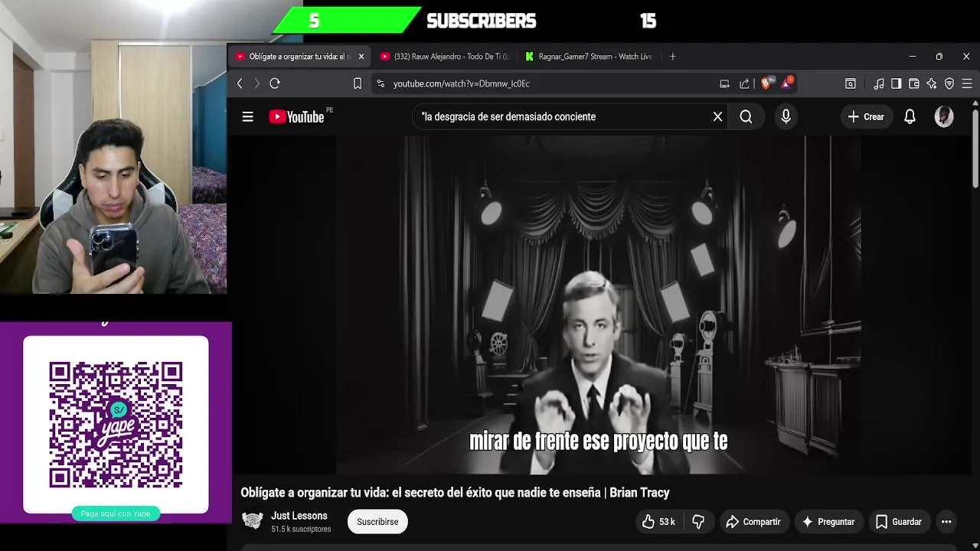Reload the page
This screenshot has width=980, height=551.
coord(275,83)
